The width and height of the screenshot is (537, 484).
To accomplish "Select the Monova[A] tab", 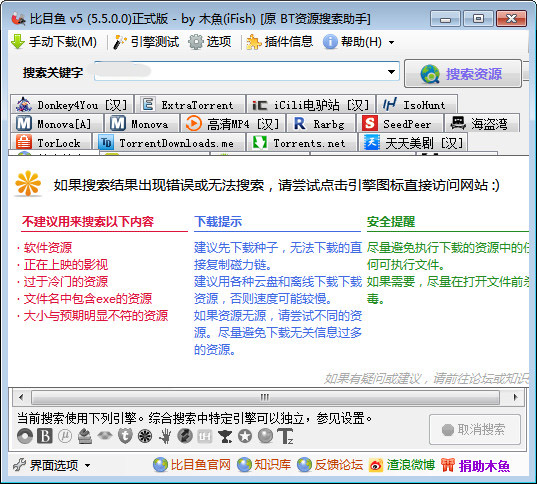I will point(57,123).
